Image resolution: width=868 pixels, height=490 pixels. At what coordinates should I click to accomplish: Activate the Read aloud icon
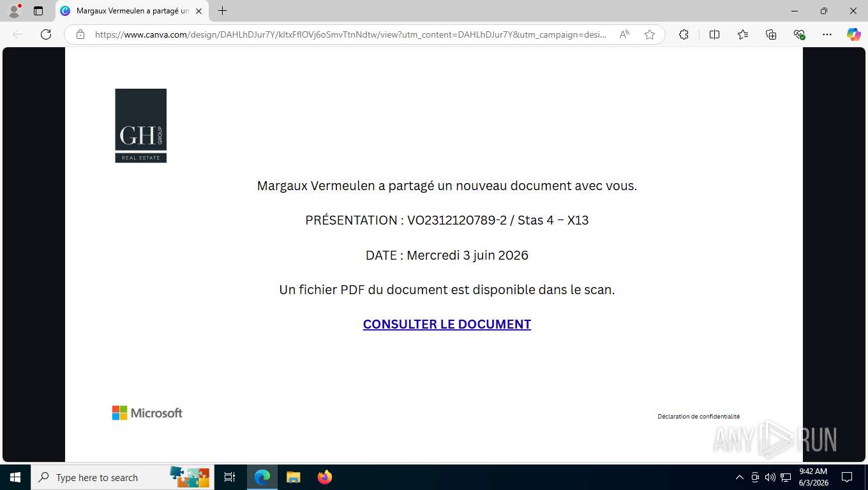[624, 34]
